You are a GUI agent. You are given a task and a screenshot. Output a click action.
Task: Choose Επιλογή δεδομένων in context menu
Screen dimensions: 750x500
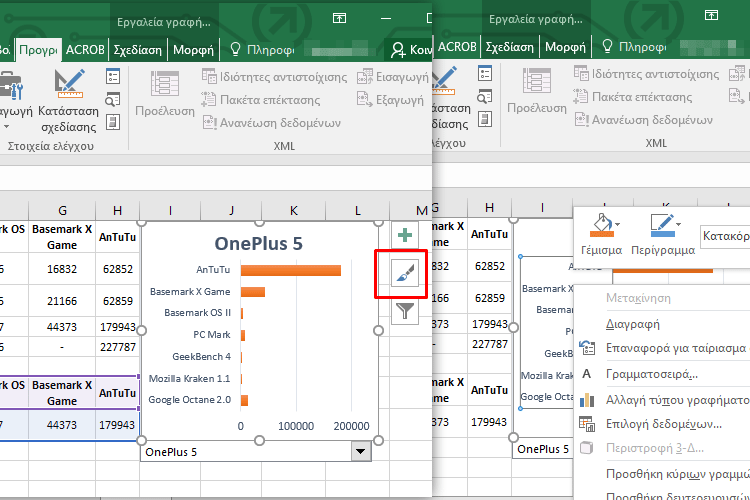pyautogui.click(x=662, y=424)
